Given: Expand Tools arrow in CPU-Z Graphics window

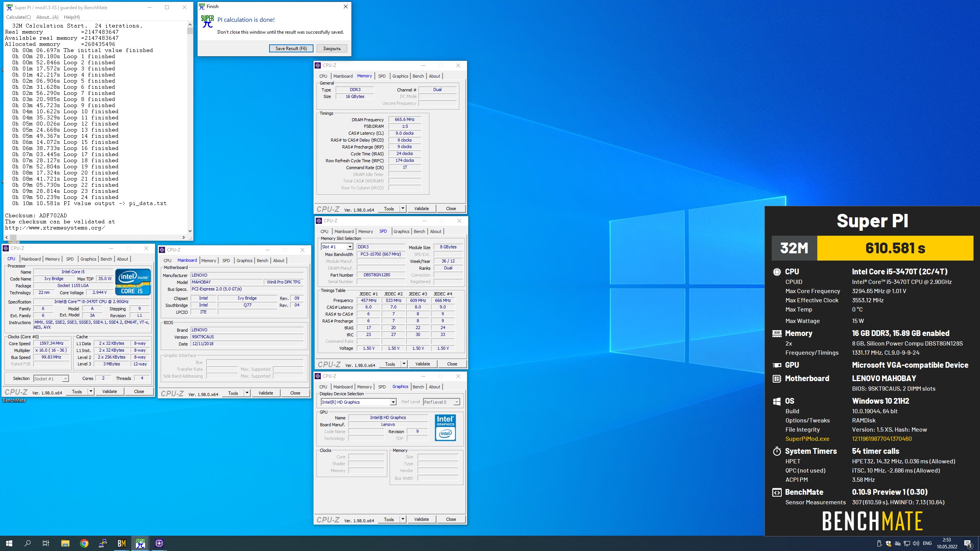Looking at the screenshot, I should click(x=403, y=519).
